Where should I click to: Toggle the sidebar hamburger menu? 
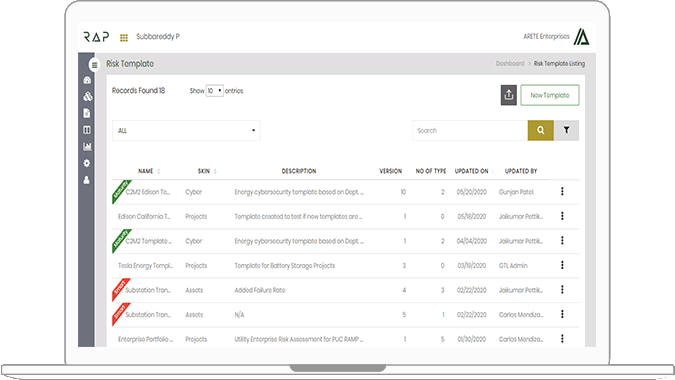[94, 65]
